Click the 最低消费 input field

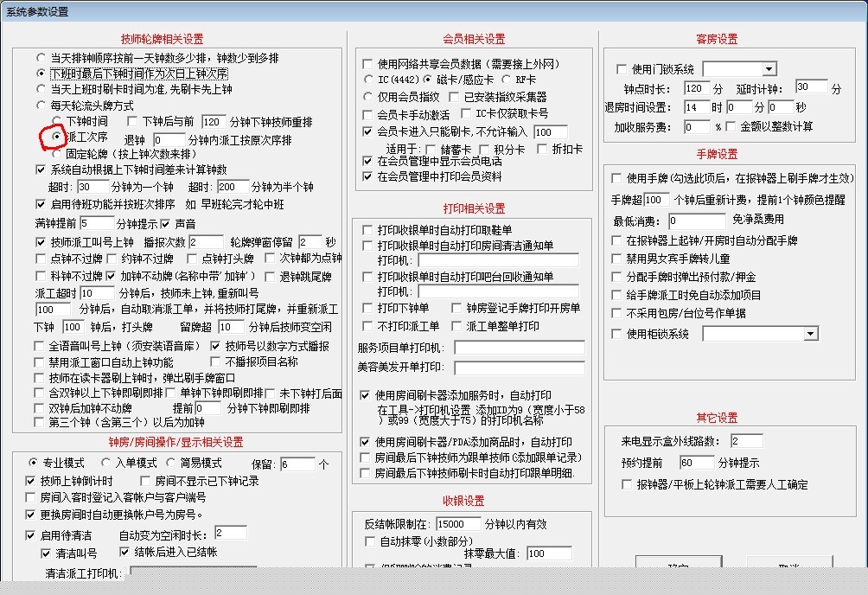[x=697, y=221]
